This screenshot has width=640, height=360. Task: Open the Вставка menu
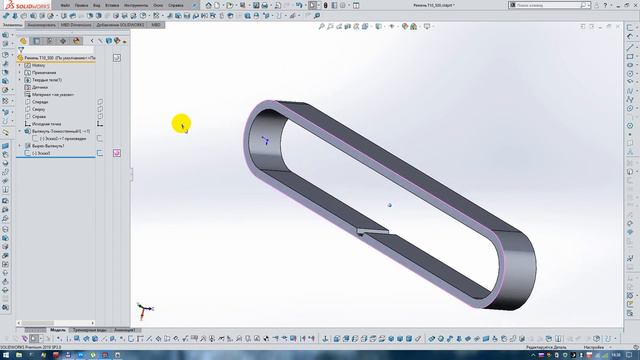point(112,5)
